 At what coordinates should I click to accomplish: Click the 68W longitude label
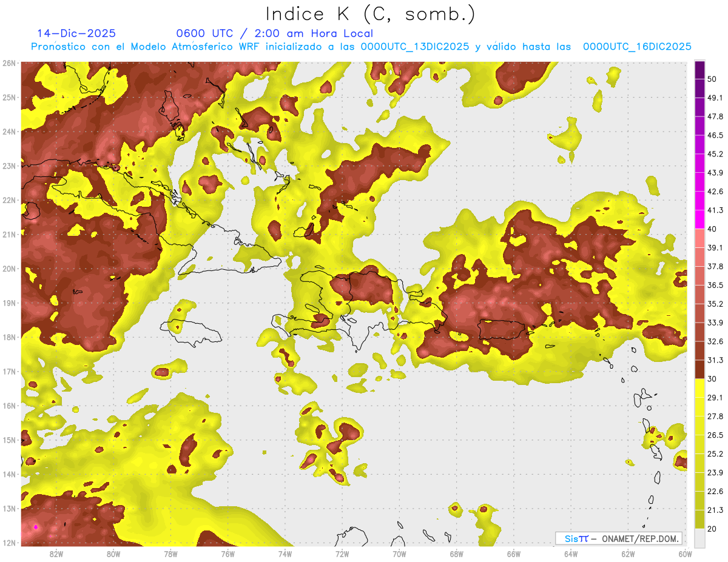click(x=457, y=554)
